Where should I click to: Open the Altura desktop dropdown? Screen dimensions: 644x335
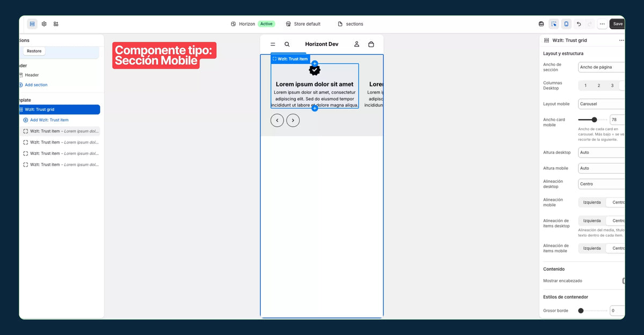coord(602,153)
